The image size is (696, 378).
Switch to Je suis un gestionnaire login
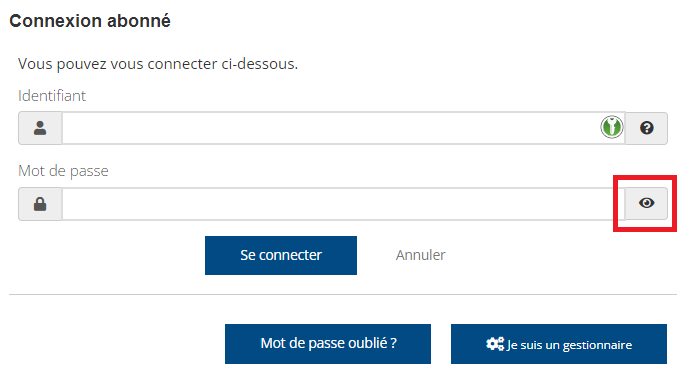[559, 344]
